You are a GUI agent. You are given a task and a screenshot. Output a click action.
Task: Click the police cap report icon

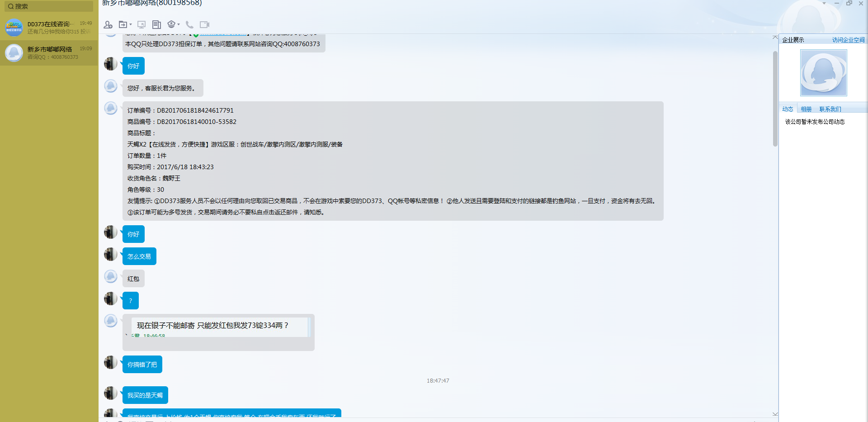coord(171,24)
